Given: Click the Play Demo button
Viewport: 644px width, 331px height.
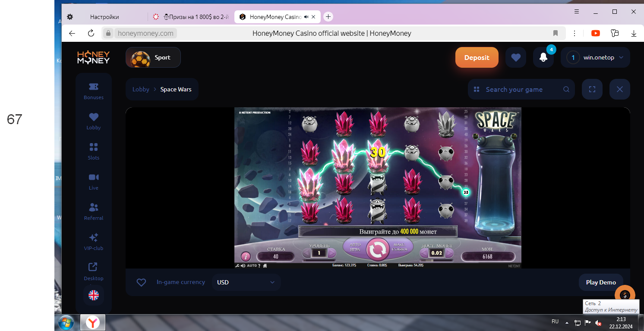Looking at the screenshot, I should [600, 282].
